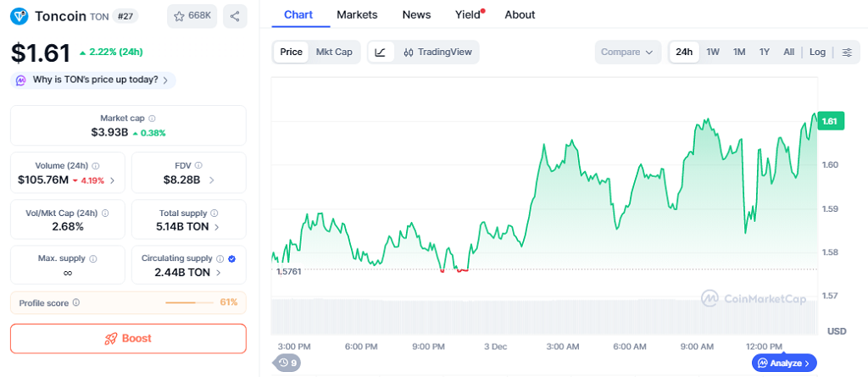
Task: Select the 1W time range
Action: pos(713,52)
